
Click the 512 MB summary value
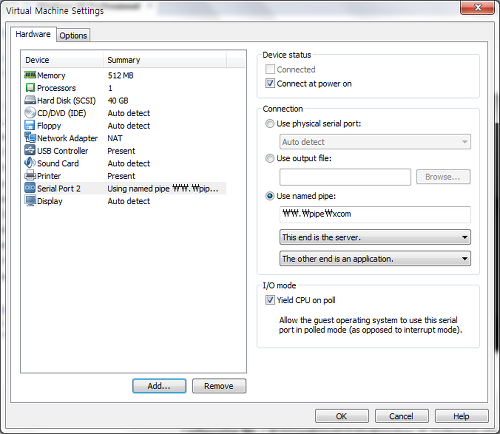click(x=121, y=76)
